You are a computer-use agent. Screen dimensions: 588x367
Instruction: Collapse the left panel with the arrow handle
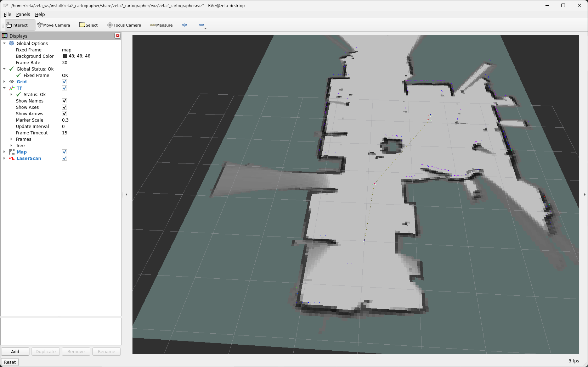coord(126,194)
